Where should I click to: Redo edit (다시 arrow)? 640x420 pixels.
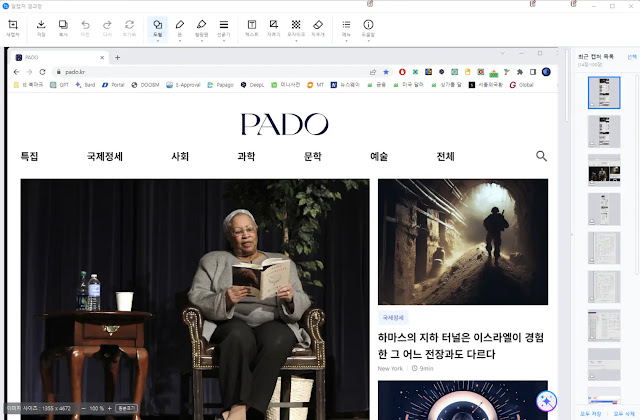(x=107, y=29)
